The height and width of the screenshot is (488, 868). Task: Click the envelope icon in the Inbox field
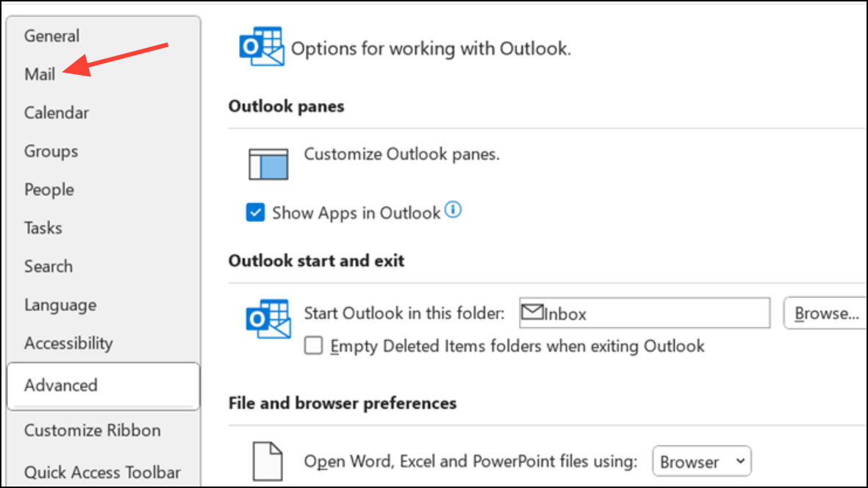point(532,313)
